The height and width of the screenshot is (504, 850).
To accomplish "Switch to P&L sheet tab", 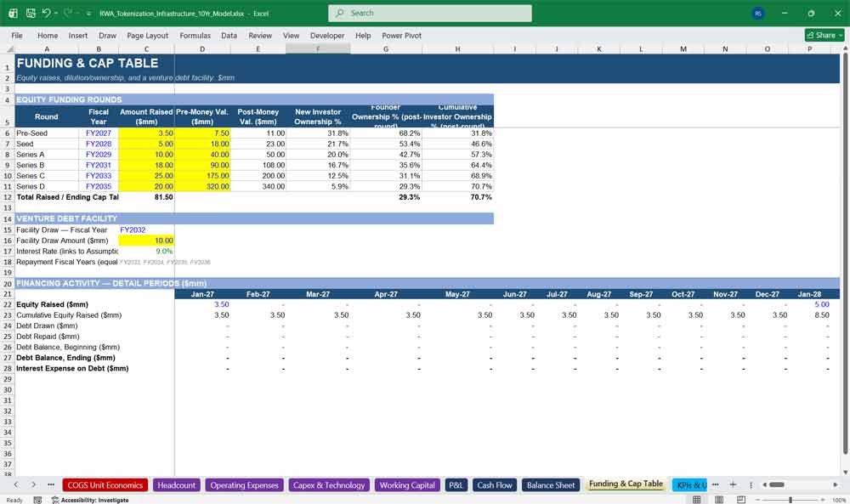I will click(456, 485).
